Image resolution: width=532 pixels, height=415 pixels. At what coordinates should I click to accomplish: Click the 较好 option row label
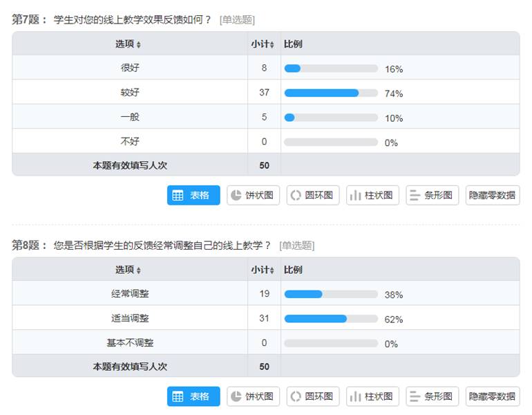pyautogui.click(x=130, y=93)
